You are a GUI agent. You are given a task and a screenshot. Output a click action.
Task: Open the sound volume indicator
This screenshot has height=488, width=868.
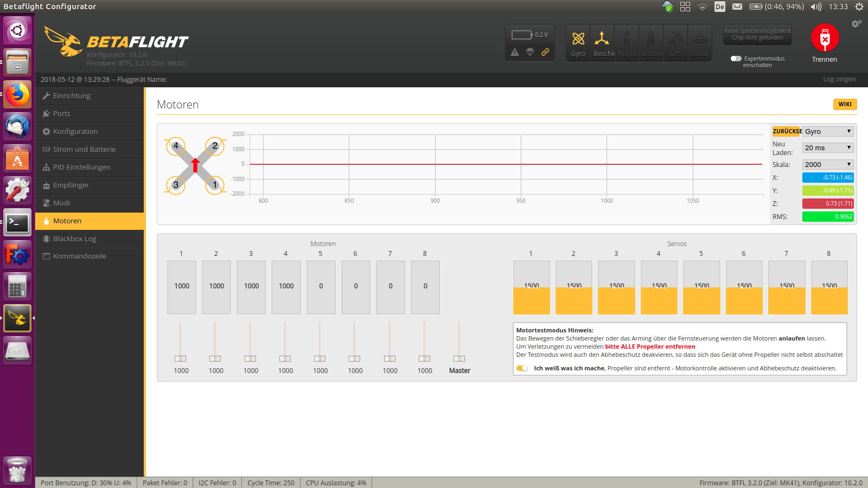pyautogui.click(x=816, y=7)
